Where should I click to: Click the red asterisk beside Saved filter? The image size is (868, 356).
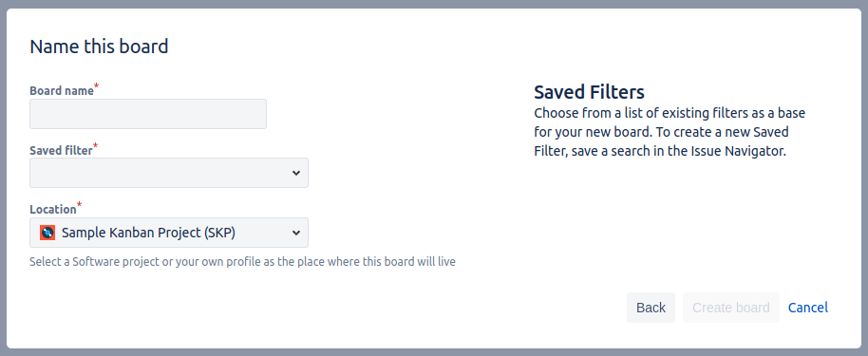[x=95, y=145]
